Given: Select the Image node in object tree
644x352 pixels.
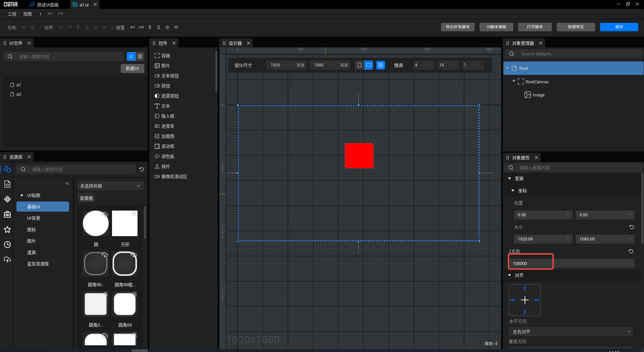Looking at the screenshot, I should 535,95.
